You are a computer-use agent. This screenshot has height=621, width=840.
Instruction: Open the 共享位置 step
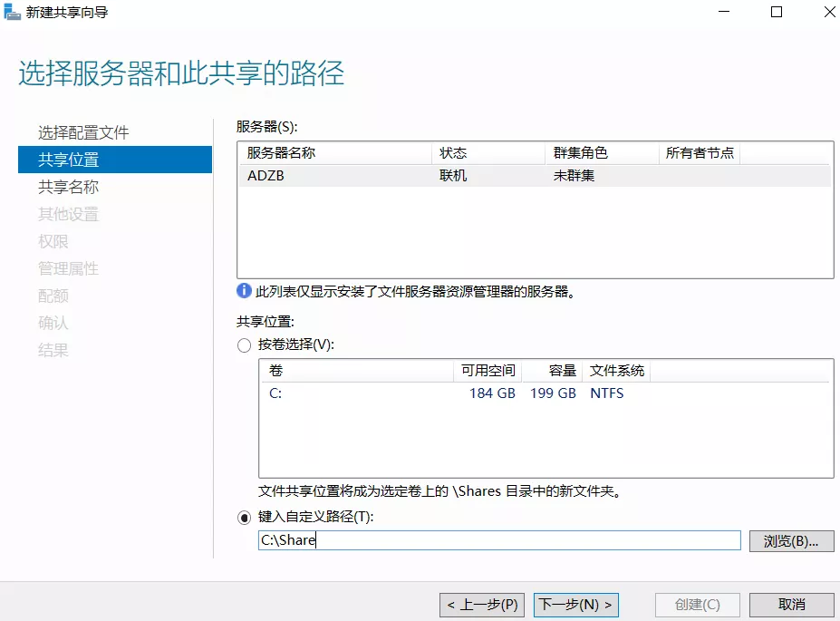[x=69, y=160]
